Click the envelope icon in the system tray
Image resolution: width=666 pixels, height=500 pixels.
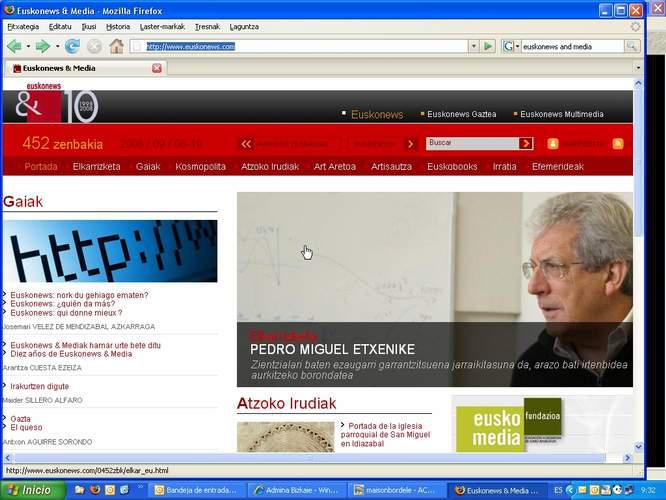click(582, 490)
